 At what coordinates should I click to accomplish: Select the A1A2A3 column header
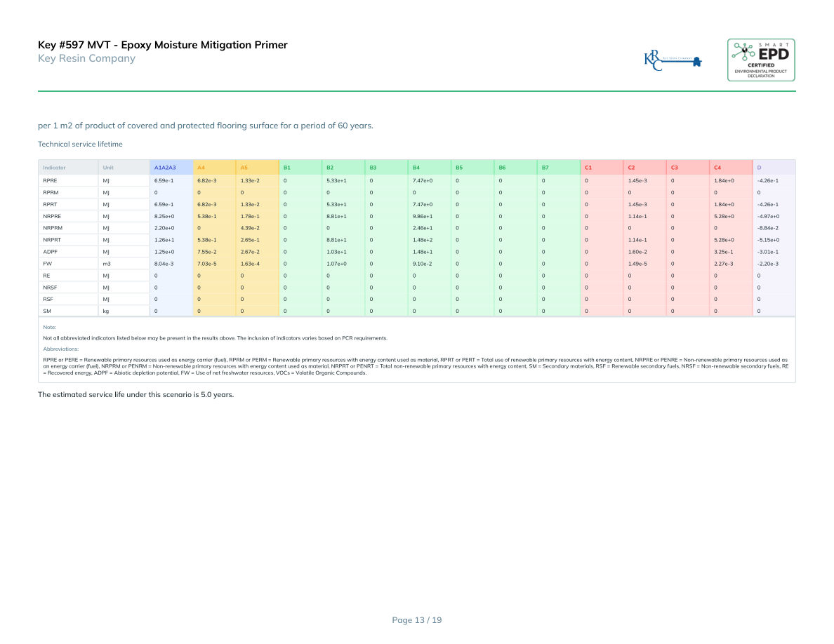pos(164,168)
